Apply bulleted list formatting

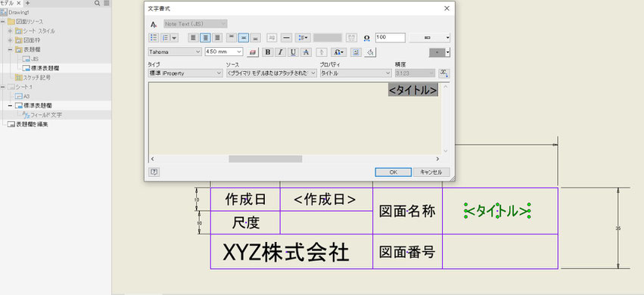pyautogui.click(x=154, y=38)
